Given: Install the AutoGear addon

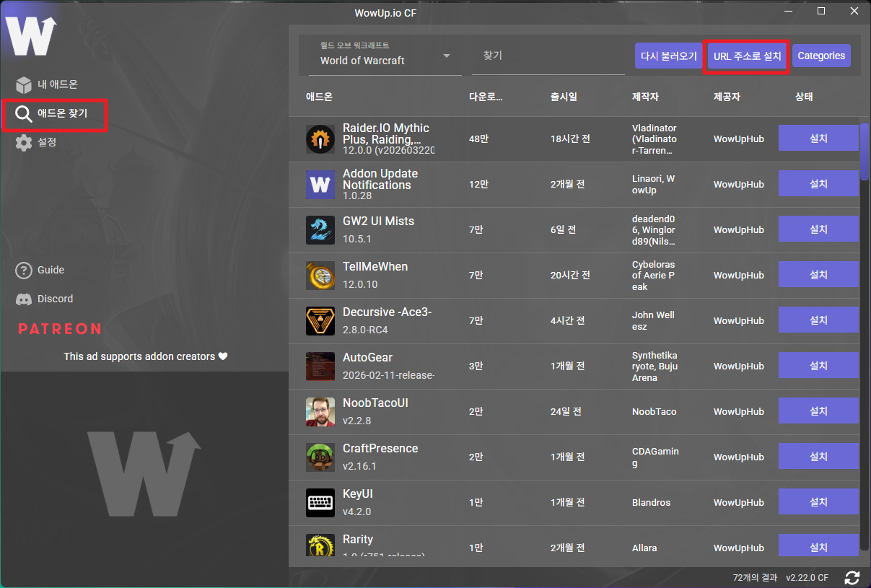Looking at the screenshot, I should [818, 366].
